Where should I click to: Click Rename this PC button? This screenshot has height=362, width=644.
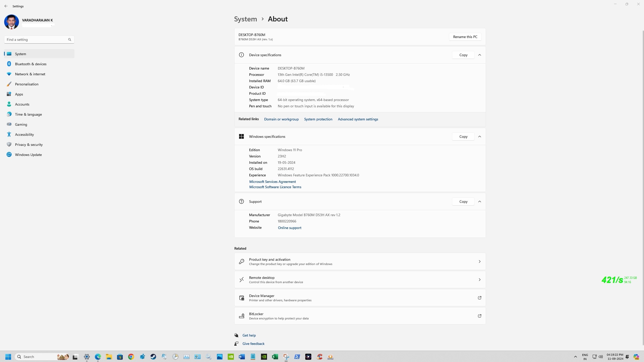tap(465, 37)
